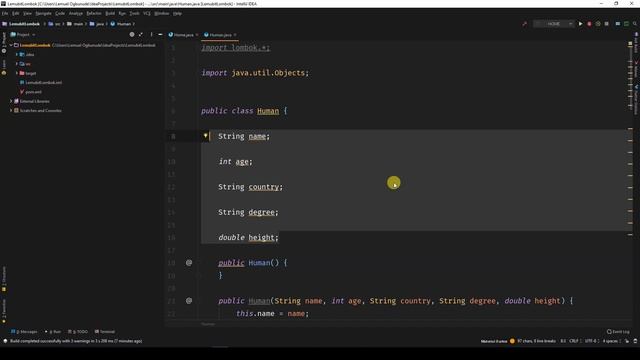Open the Help menu
This screenshot has width=640, height=360.
click(177, 13)
